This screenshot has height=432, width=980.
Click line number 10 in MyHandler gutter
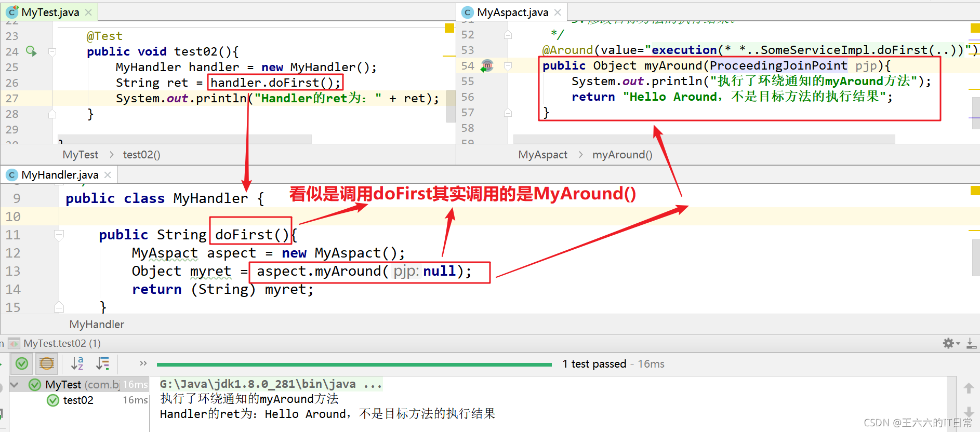pyautogui.click(x=13, y=217)
